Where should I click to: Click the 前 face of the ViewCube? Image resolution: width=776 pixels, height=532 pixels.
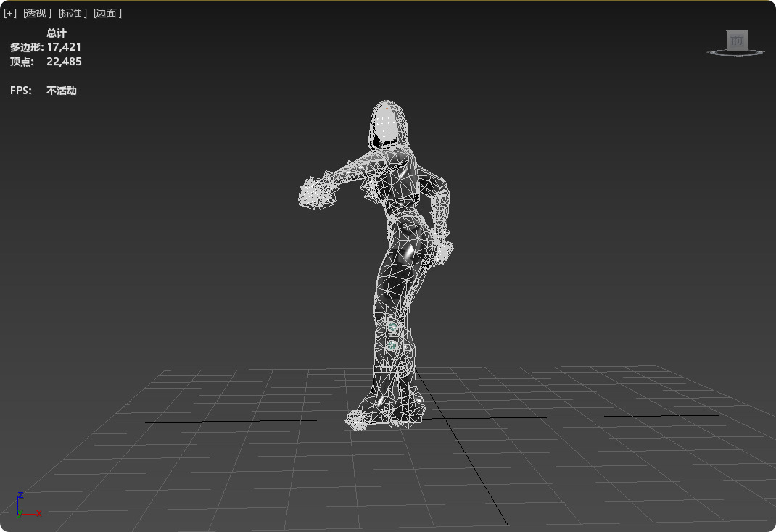click(736, 40)
